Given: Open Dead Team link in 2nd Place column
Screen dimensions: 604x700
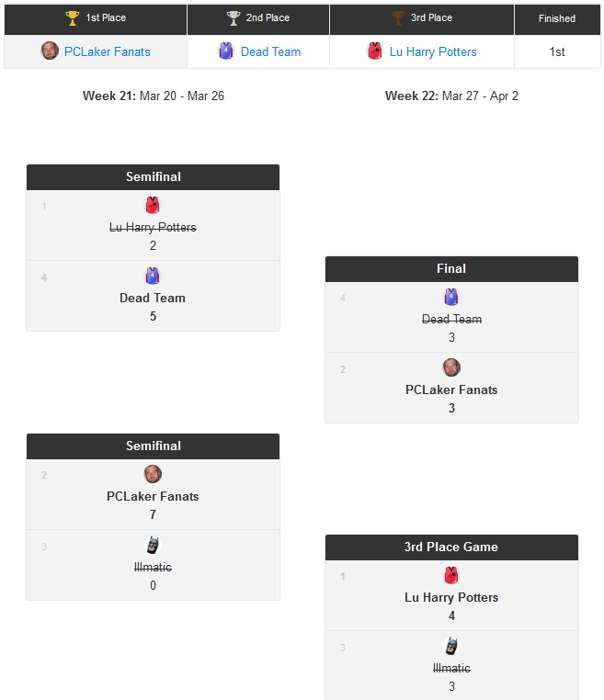Looking at the screenshot, I should tap(270, 51).
